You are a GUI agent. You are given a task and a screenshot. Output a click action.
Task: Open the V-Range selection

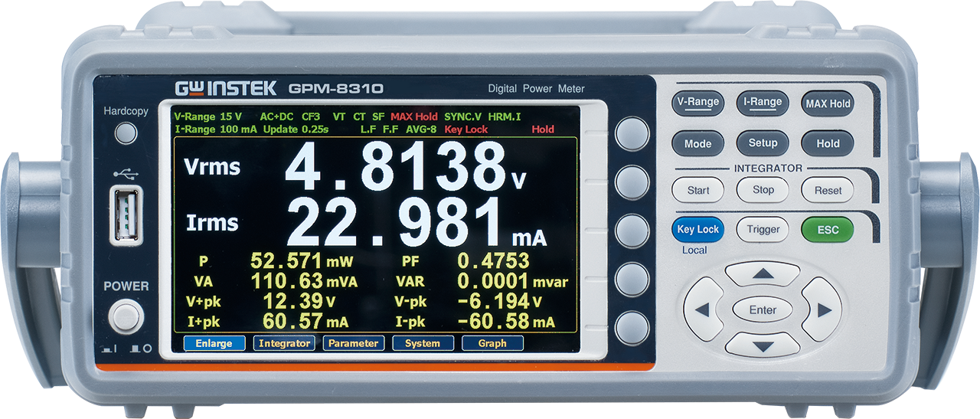[x=697, y=103]
